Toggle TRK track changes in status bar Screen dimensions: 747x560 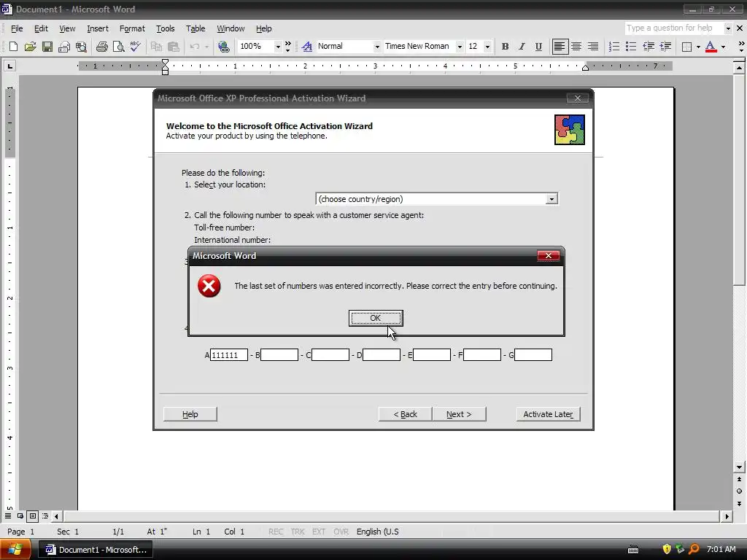pyautogui.click(x=298, y=532)
